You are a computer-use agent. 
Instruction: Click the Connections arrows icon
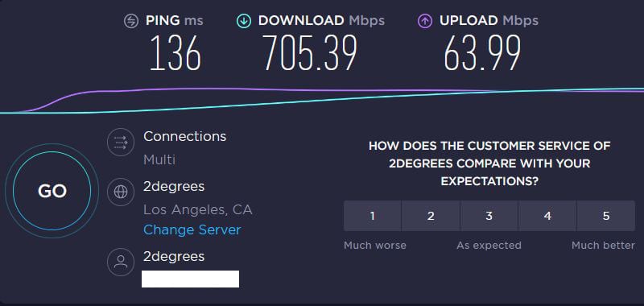tap(121, 142)
